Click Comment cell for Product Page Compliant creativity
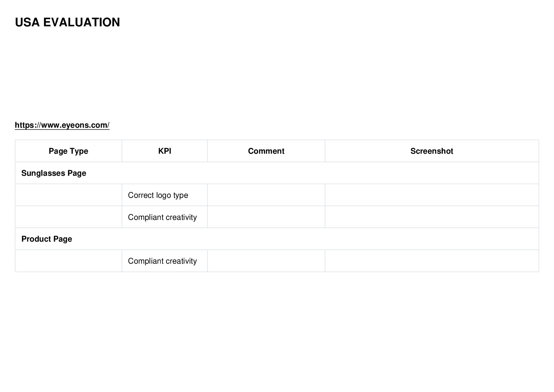 point(266,261)
